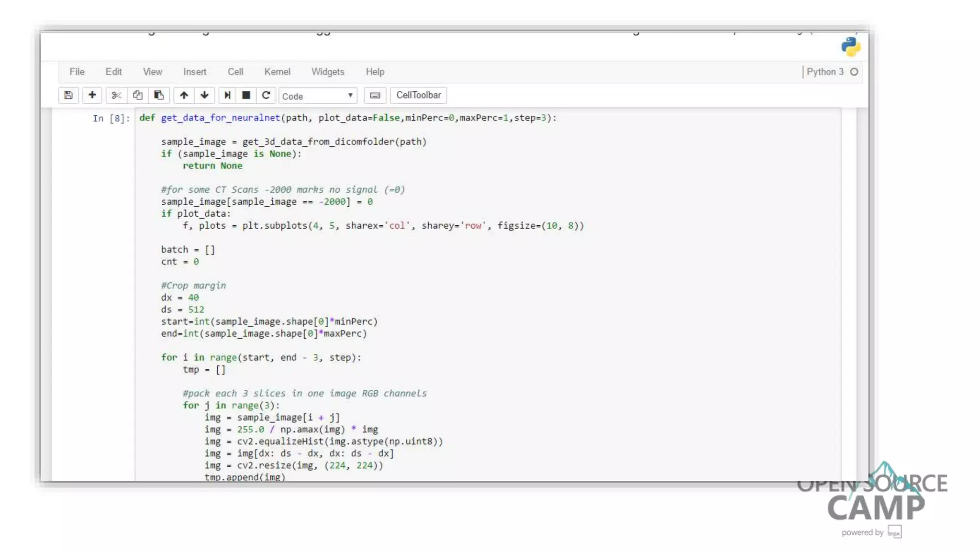Screen dimensions: 980x551
Task: Open the File menu
Action: pos(77,72)
